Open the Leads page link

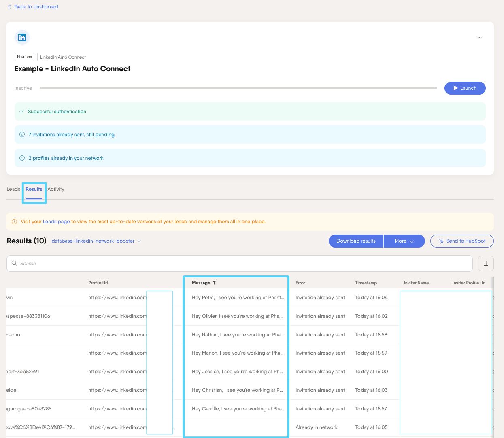pyautogui.click(x=56, y=222)
